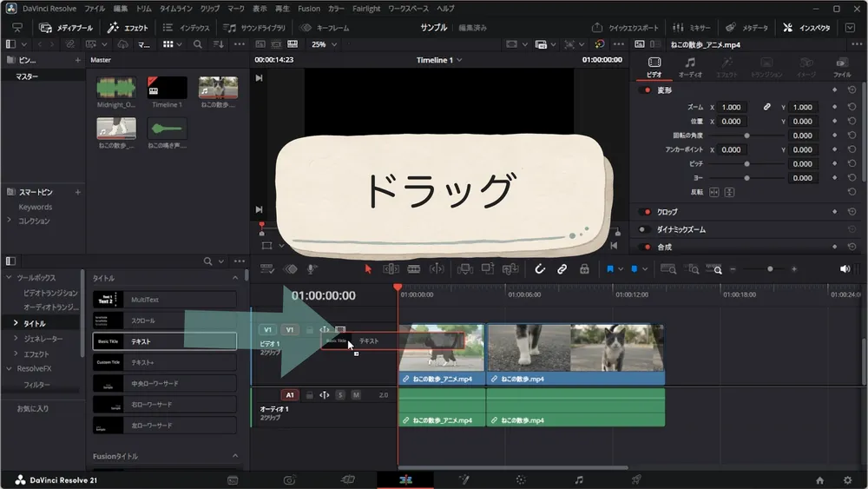Open the タイムライン menu

click(x=176, y=9)
